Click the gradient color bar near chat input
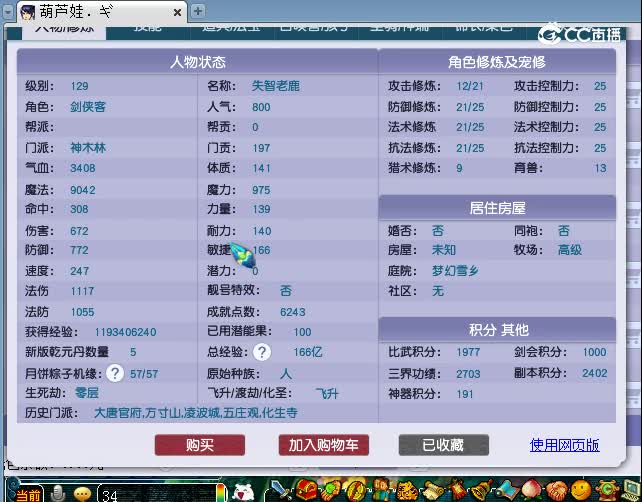 [221, 492]
